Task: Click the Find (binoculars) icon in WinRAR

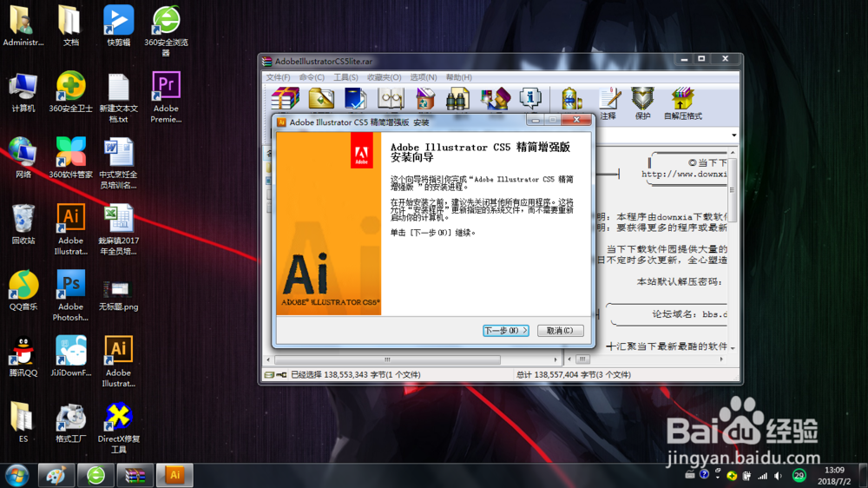Action: coord(457,99)
